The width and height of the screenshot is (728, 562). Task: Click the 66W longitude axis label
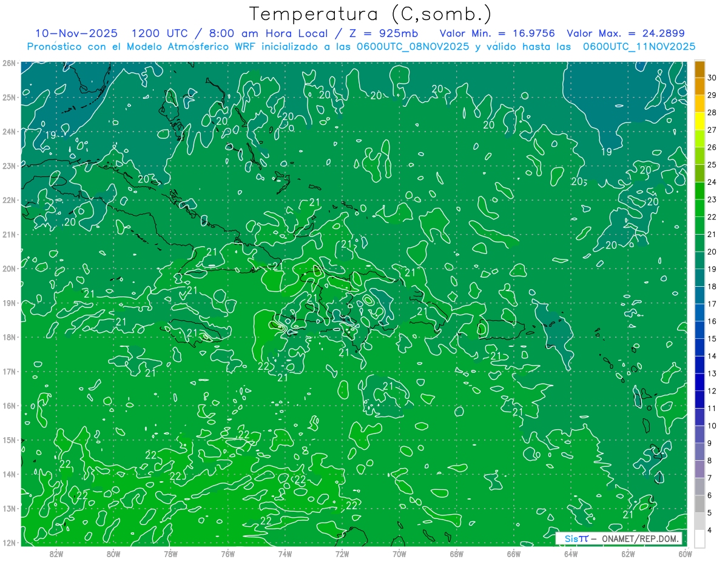(514, 554)
